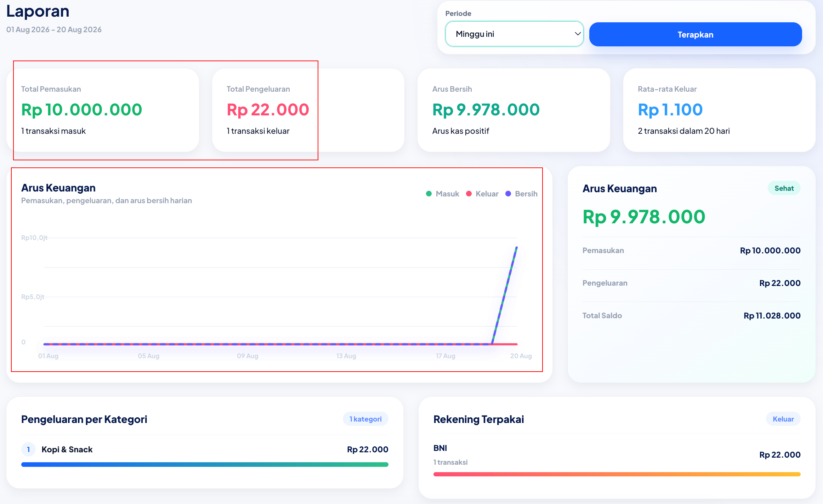Click the Keluar badge in Rekening Terpakai
The image size is (823, 504).
pyautogui.click(x=783, y=419)
